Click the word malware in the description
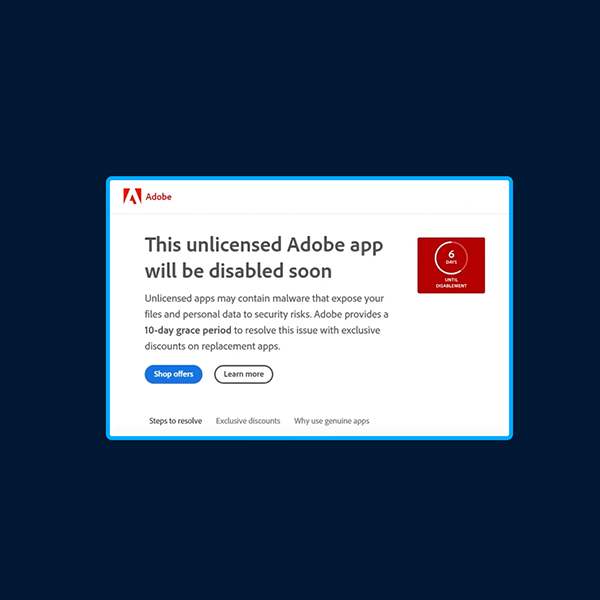This screenshot has height=600, width=600. tap(291, 298)
